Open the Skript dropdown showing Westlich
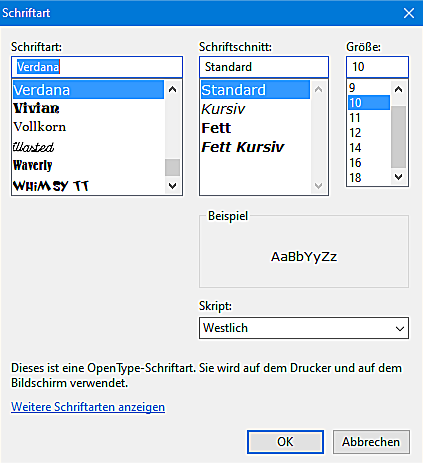 (304, 328)
